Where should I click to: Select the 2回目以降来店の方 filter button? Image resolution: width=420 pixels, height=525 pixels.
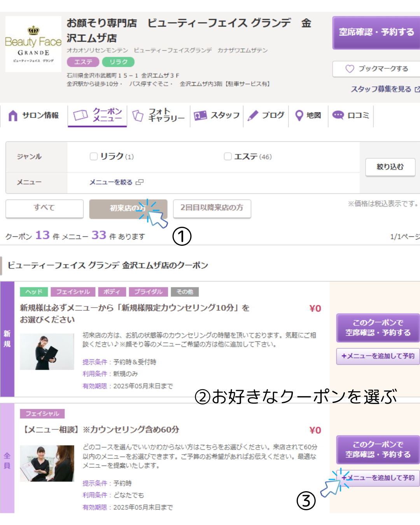(x=212, y=208)
